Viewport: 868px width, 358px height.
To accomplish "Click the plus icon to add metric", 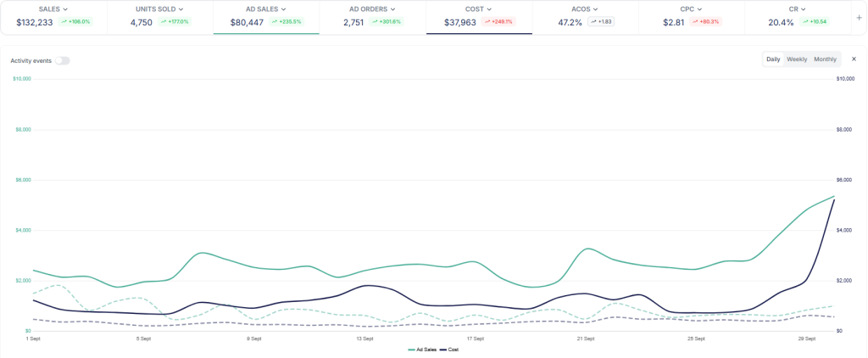I will [x=859, y=17].
